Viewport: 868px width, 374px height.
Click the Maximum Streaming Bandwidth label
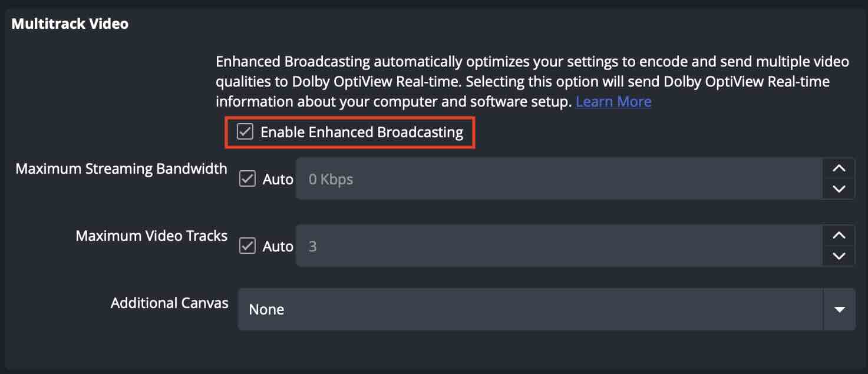pos(121,169)
